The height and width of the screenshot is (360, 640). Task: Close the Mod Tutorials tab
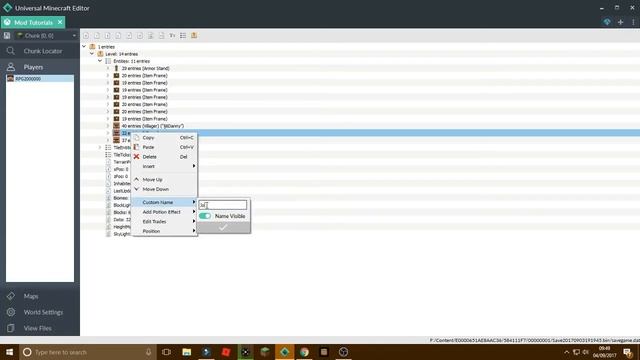(60, 22)
